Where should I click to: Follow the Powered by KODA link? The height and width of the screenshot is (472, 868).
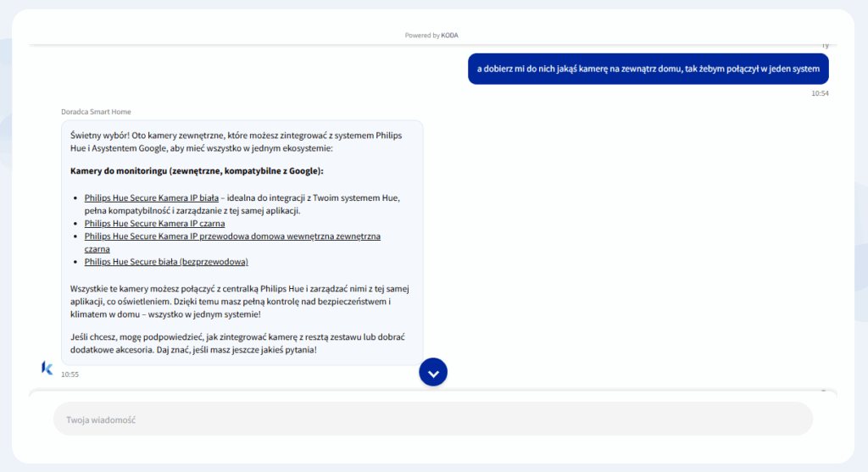pos(431,36)
